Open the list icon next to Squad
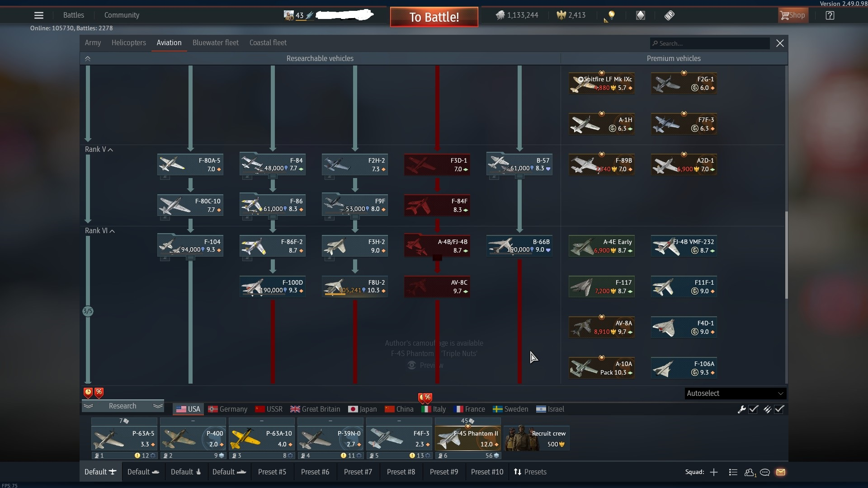The image size is (868, 488). [x=733, y=472]
